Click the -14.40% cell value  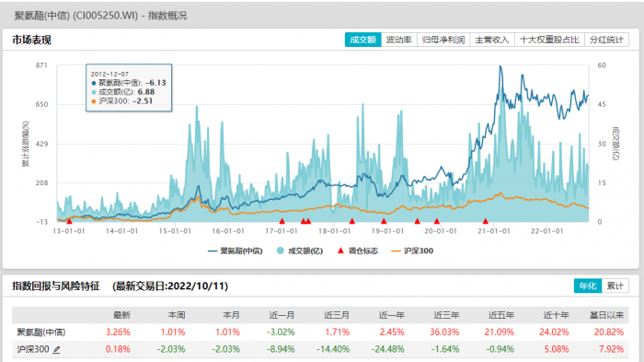pos(333,349)
